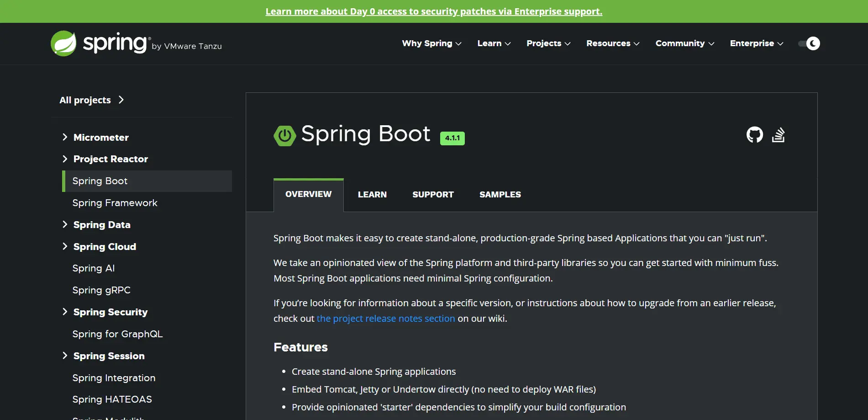Expand the Spring Security sidebar section

[65, 312]
